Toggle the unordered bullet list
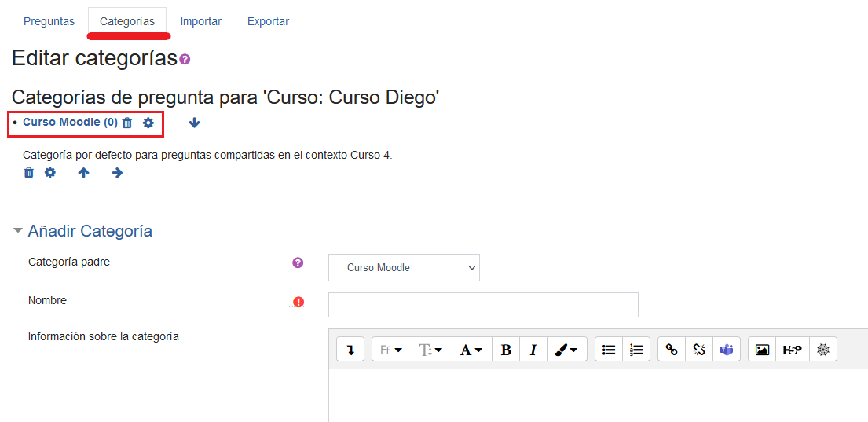The width and height of the screenshot is (868, 422). pos(609,350)
